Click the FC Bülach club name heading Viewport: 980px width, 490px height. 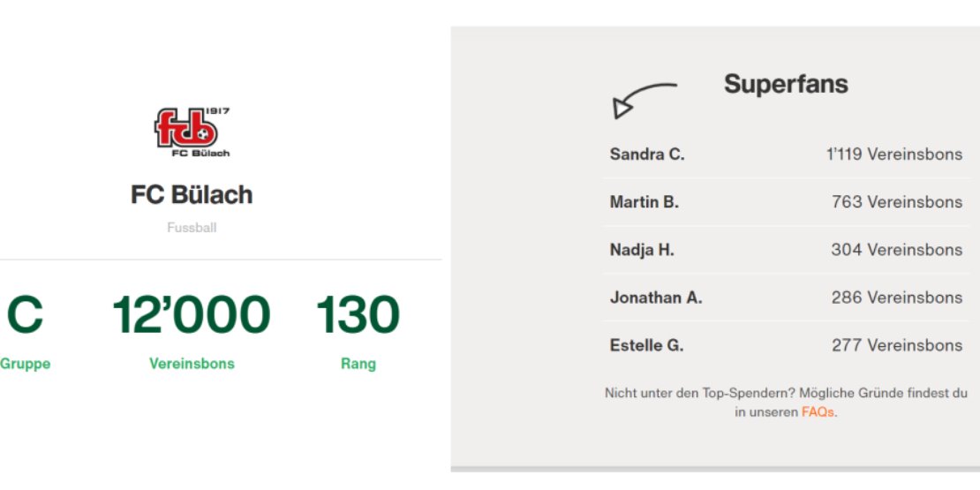click(192, 195)
